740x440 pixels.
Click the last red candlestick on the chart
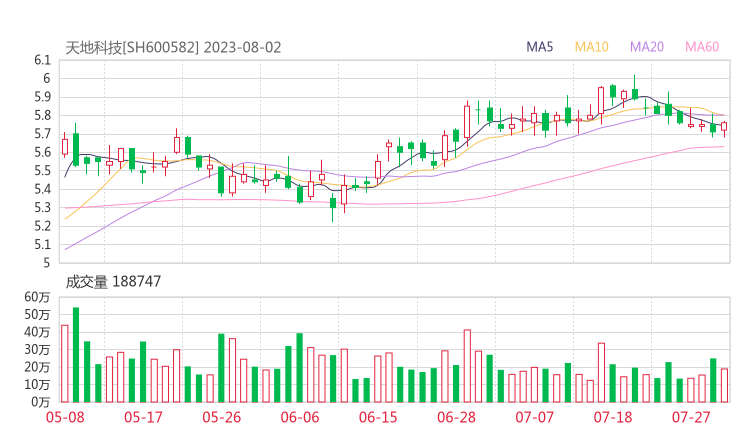tap(724, 127)
